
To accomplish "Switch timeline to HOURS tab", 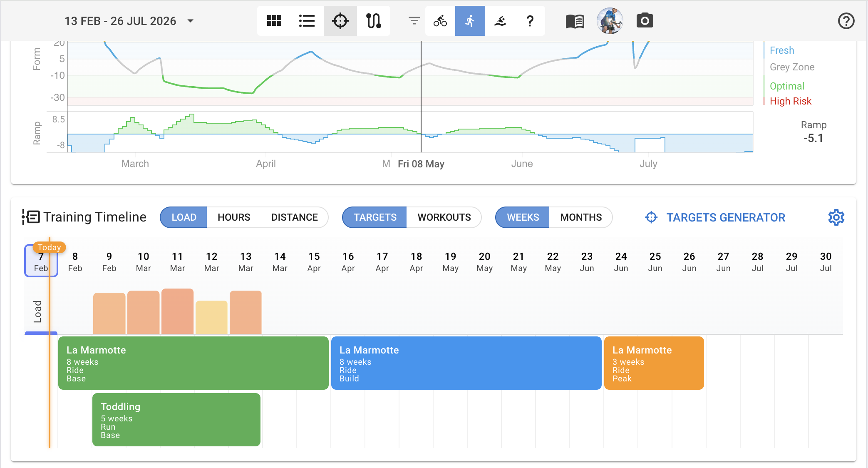I will [234, 217].
